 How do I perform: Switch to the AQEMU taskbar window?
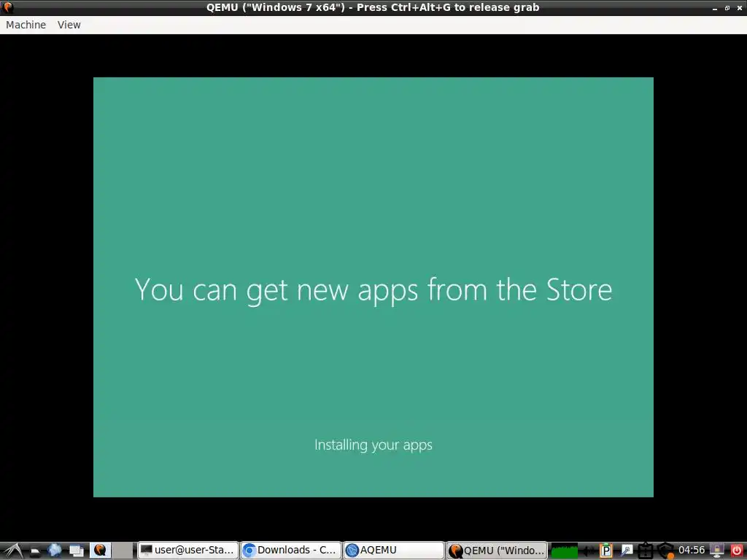(394, 551)
